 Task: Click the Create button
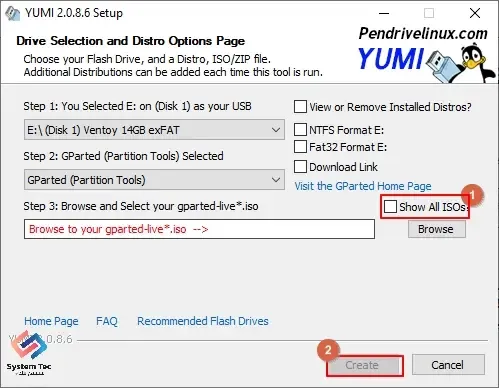click(364, 365)
